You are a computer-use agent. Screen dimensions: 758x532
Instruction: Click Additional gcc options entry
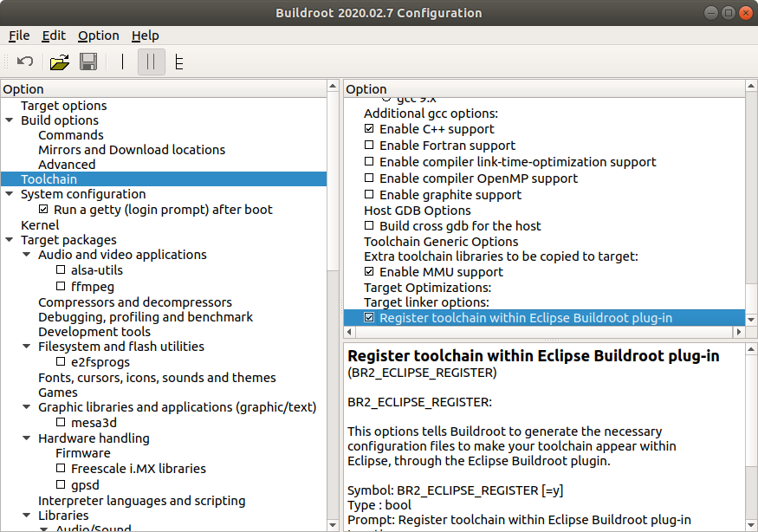click(x=431, y=114)
